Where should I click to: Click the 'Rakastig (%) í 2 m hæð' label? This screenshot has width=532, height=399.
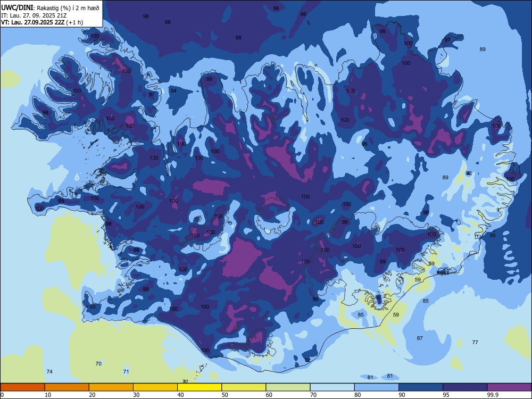pos(68,8)
